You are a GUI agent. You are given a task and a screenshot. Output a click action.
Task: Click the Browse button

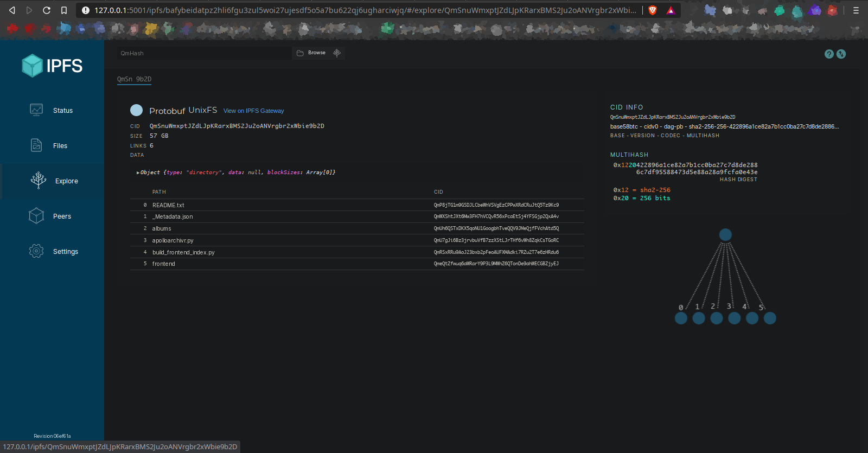[311, 53]
